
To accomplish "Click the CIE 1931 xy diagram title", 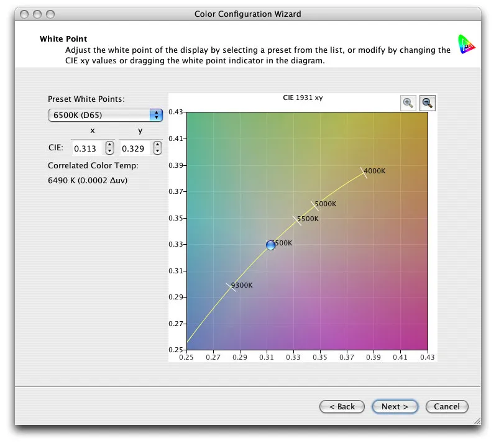I will point(303,98).
